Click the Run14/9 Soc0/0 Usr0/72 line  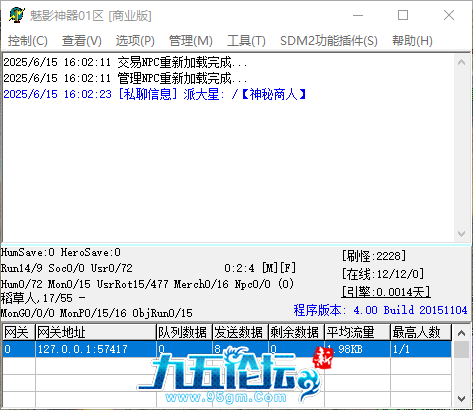click(x=67, y=268)
